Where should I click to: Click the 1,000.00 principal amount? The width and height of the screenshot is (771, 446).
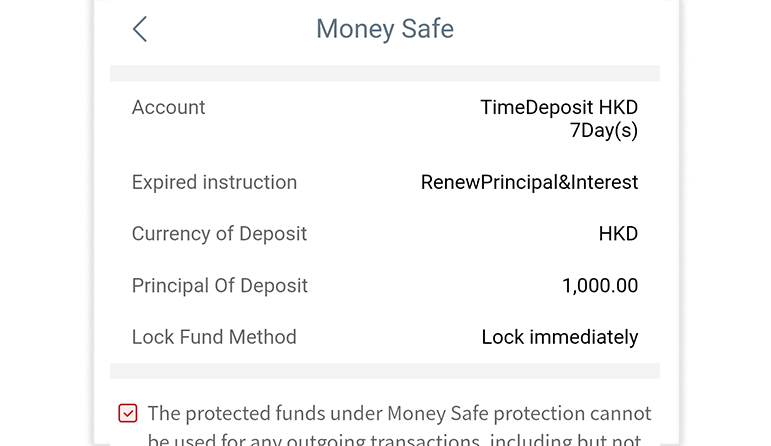pyautogui.click(x=600, y=286)
